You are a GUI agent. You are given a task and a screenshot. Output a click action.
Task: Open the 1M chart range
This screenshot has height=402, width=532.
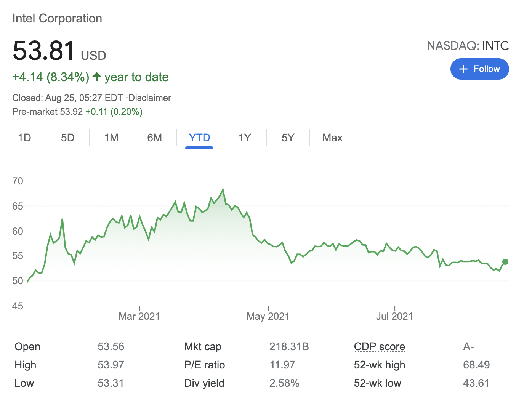tap(111, 138)
